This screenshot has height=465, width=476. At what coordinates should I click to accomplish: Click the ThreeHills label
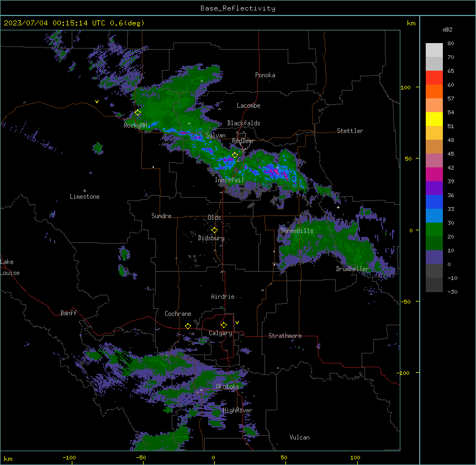click(297, 231)
